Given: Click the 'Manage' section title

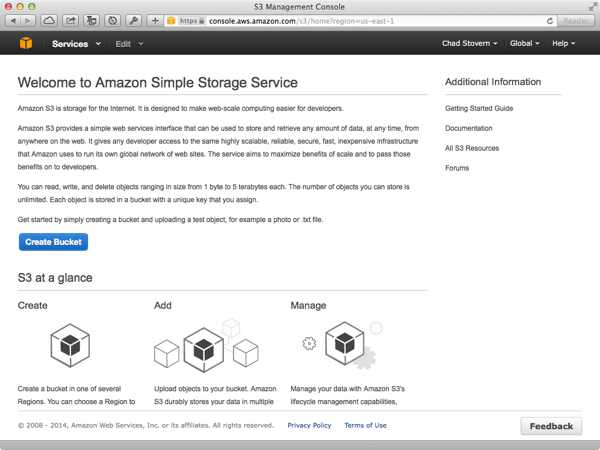Looking at the screenshot, I should pos(308,305).
